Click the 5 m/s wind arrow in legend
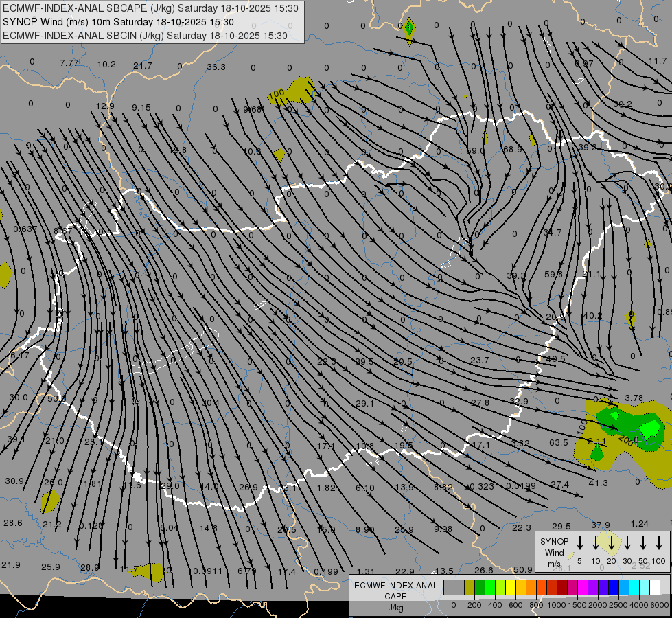 pos(580,543)
